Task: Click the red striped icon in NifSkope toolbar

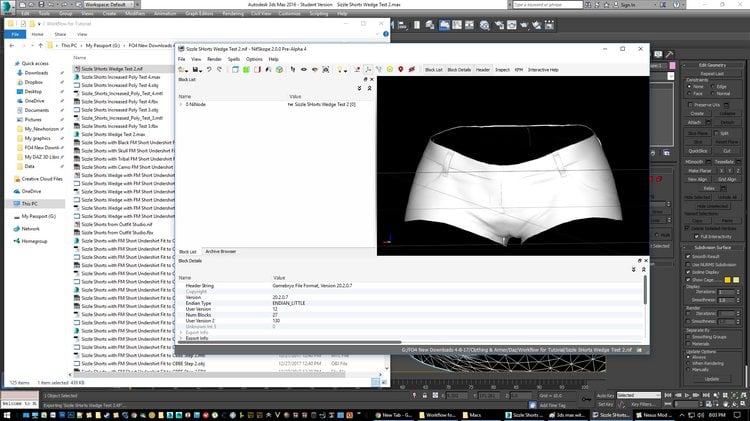Action: click(412, 70)
